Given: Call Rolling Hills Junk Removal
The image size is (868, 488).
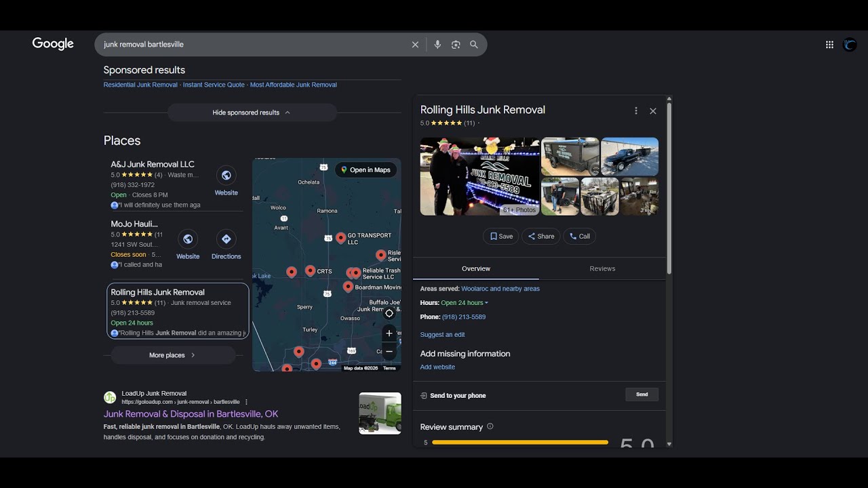Looking at the screenshot, I should (579, 237).
